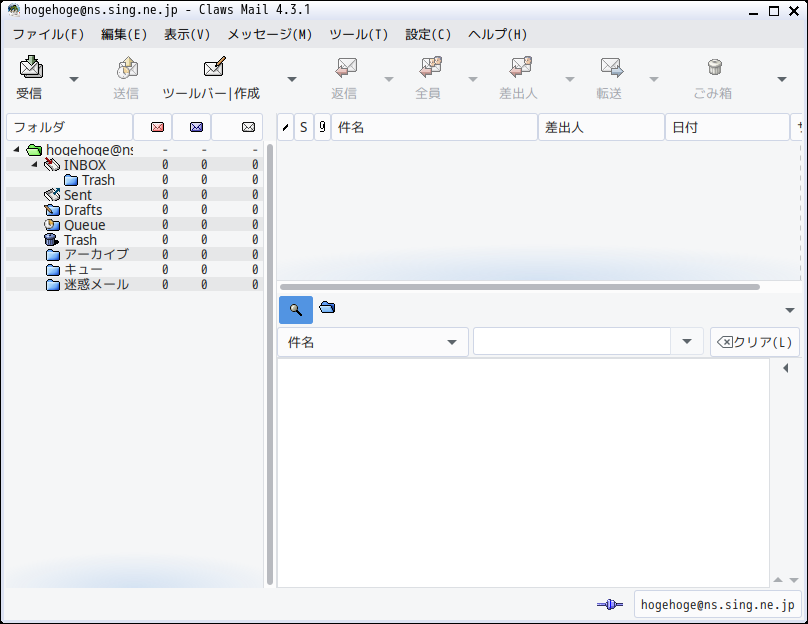Click the 差出人 (reply to sender) icon
The image size is (808, 624).
(x=520, y=67)
